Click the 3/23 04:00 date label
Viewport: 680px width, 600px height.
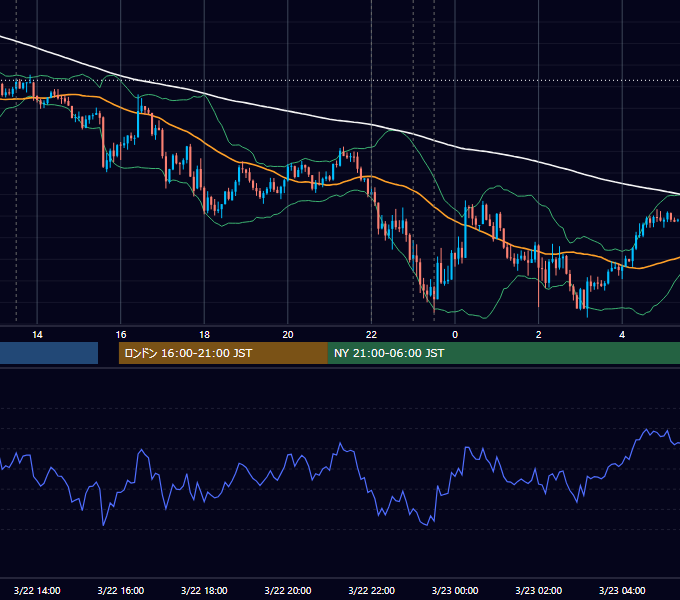coord(622,590)
